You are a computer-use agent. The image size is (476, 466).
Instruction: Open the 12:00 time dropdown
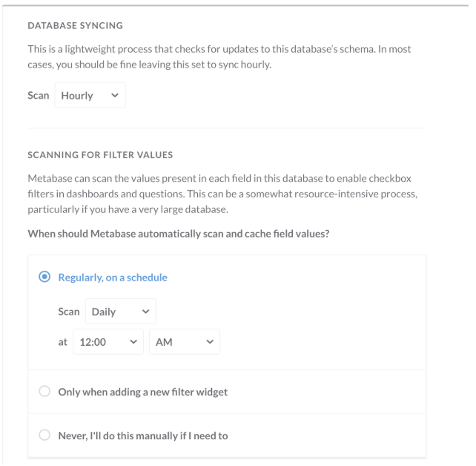point(108,342)
